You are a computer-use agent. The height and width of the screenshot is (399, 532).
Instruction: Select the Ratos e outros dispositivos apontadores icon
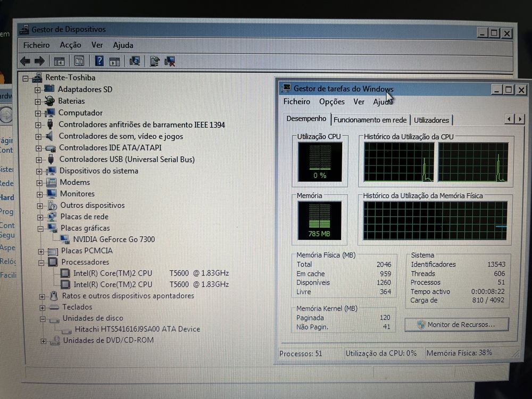(54, 295)
